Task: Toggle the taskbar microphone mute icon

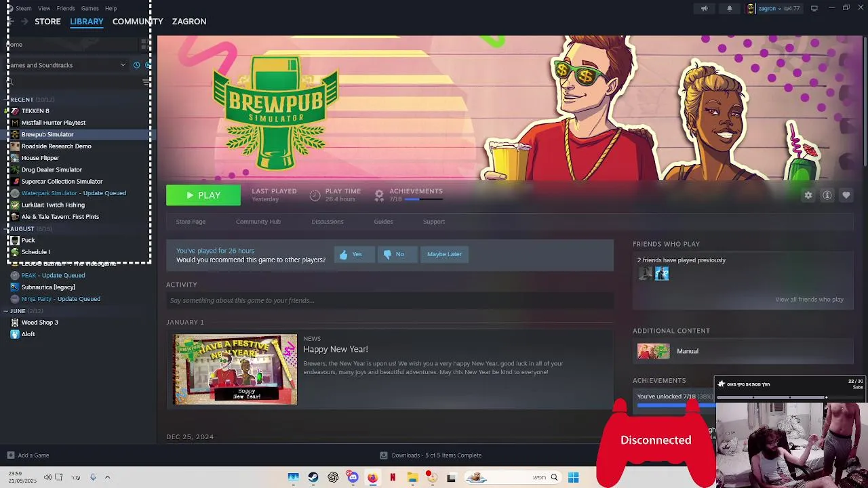Action: [93, 477]
